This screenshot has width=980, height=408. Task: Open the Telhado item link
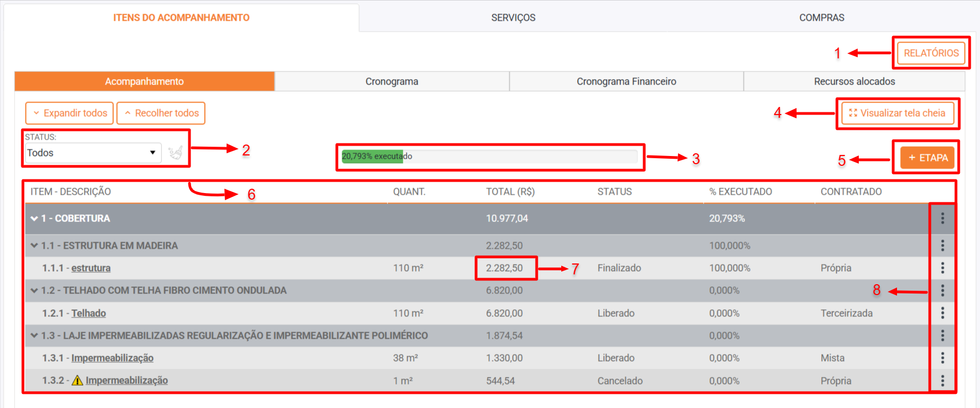point(88,313)
